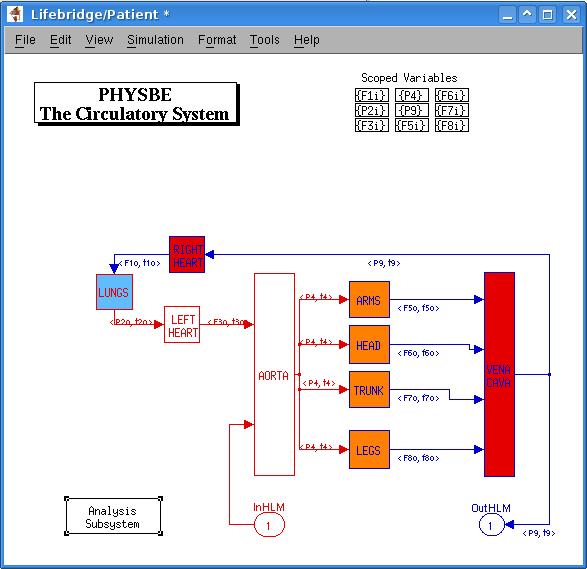This screenshot has width=587, height=569.
Task: Select the RIGHT HEART block
Action: click(x=187, y=255)
